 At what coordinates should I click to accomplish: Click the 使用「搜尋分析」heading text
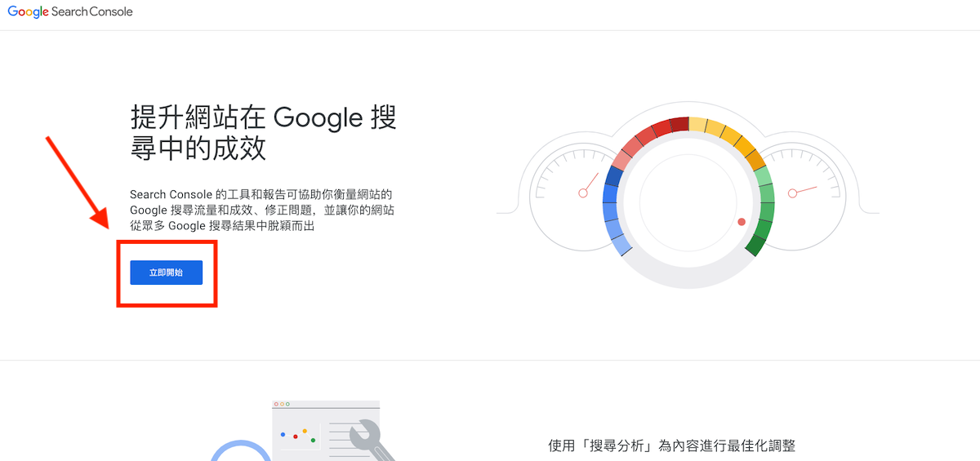pyautogui.click(x=671, y=445)
